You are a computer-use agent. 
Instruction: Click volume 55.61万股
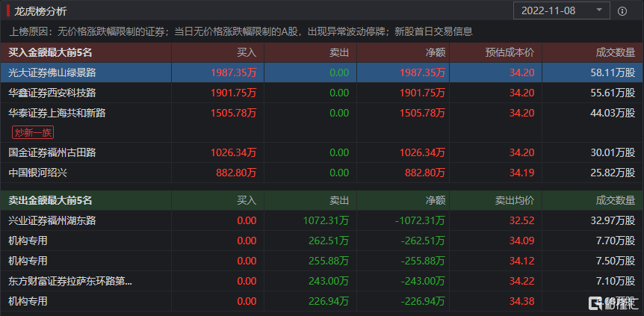(613, 93)
